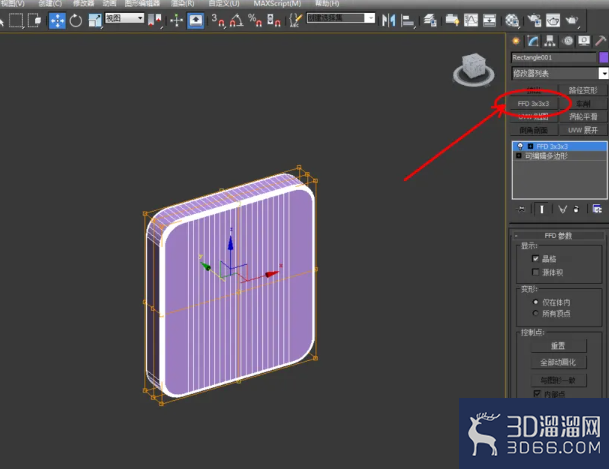The height and width of the screenshot is (469, 609).
Task: Toggle the 3D Snaps magnet icon
Action: click(x=218, y=20)
